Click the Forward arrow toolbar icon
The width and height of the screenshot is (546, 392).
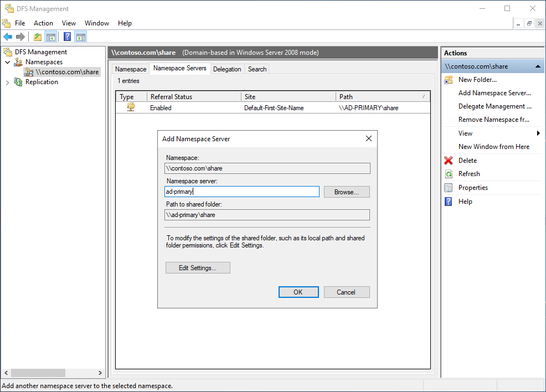pos(20,37)
